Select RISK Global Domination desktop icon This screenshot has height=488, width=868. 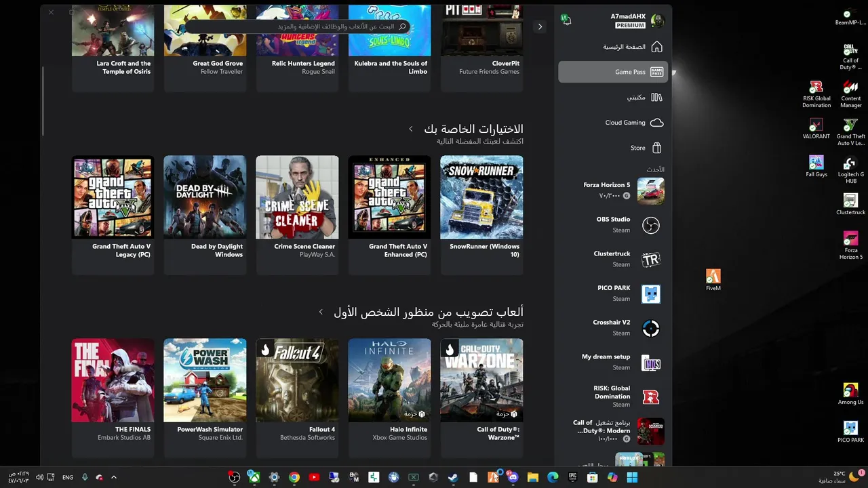[x=816, y=95]
